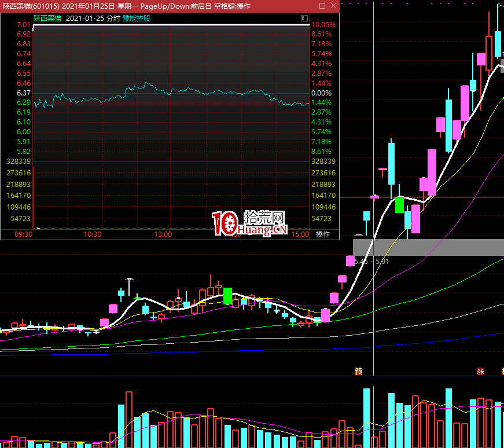Click the 10:30 label on the time axis
Image resolution: width=504 pixels, height=448 pixels.
(x=93, y=234)
